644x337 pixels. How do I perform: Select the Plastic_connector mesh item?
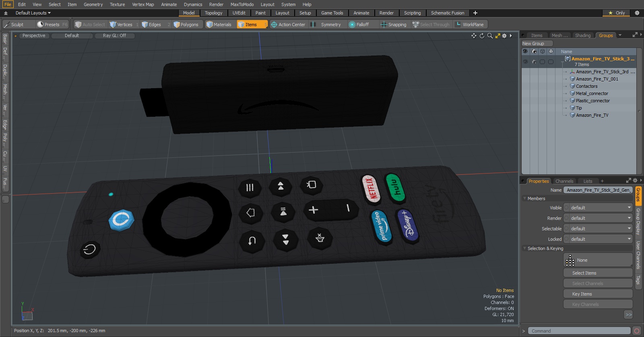point(592,101)
